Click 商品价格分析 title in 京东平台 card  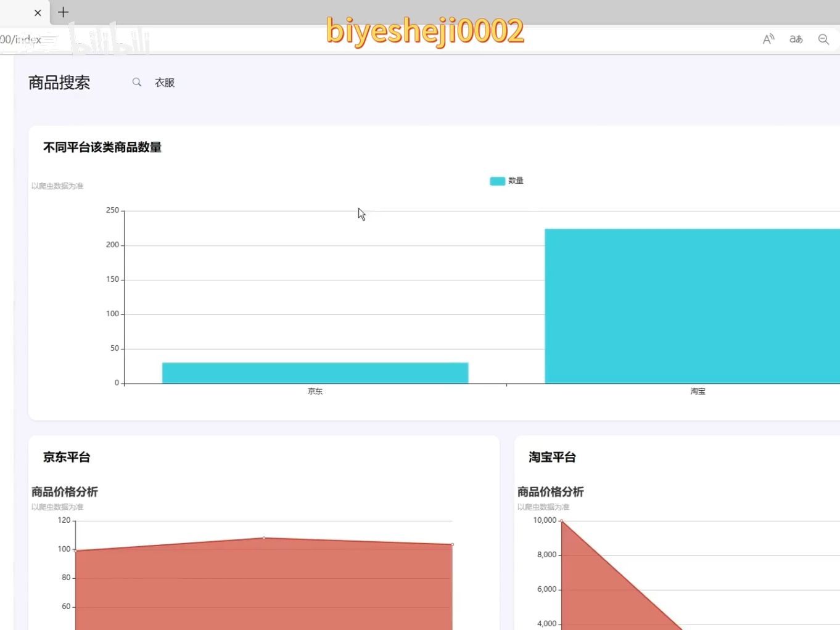(65, 492)
